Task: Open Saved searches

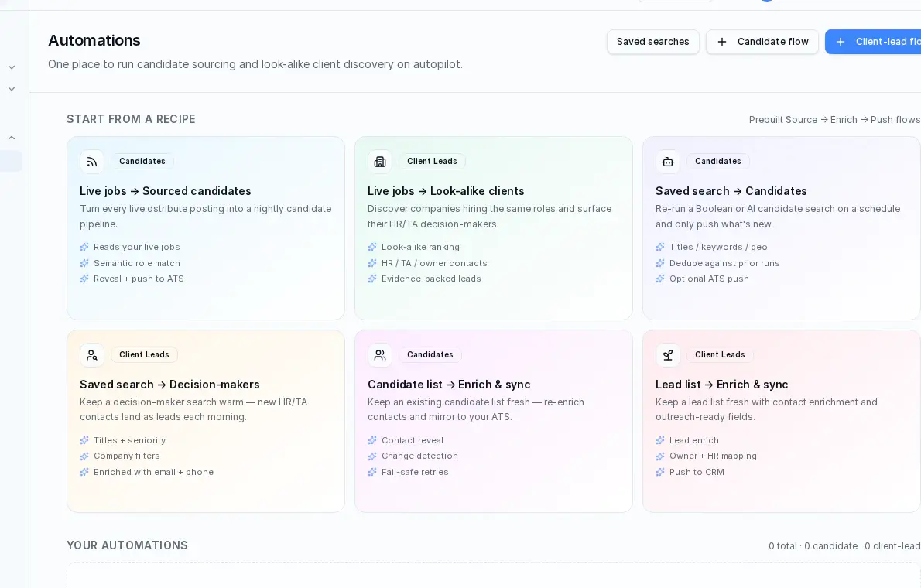Action: tap(652, 42)
